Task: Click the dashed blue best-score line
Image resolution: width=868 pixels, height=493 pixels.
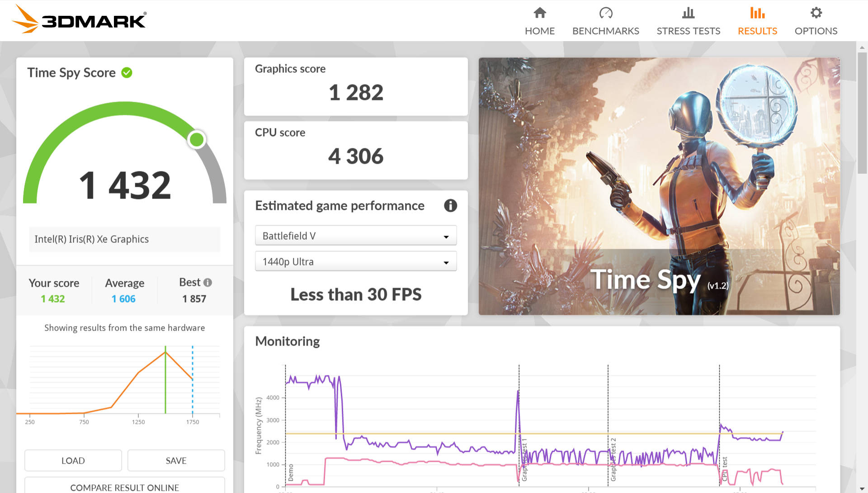Action: [x=193, y=380]
